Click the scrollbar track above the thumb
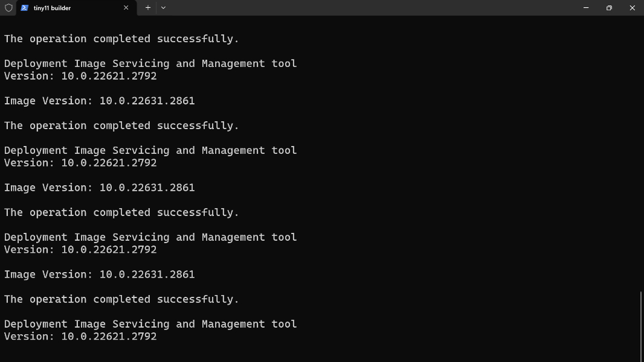The height and width of the screenshot is (362, 644). tap(640, 151)
